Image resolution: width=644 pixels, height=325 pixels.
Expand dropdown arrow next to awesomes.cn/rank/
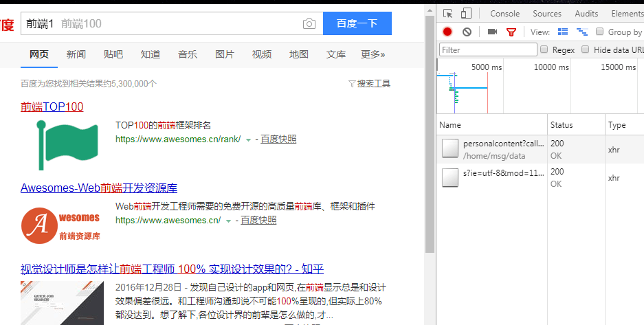click(248, 140)
